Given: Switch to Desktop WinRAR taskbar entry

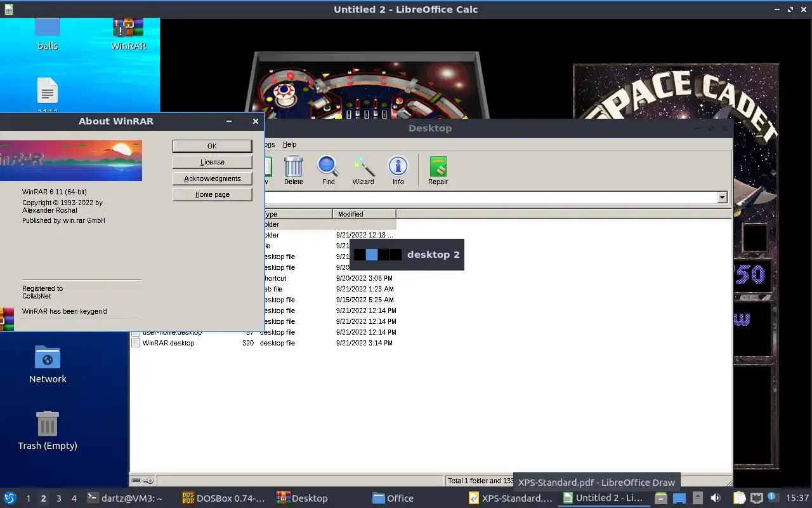Looking at the screenshot, I should pos(320,498).
